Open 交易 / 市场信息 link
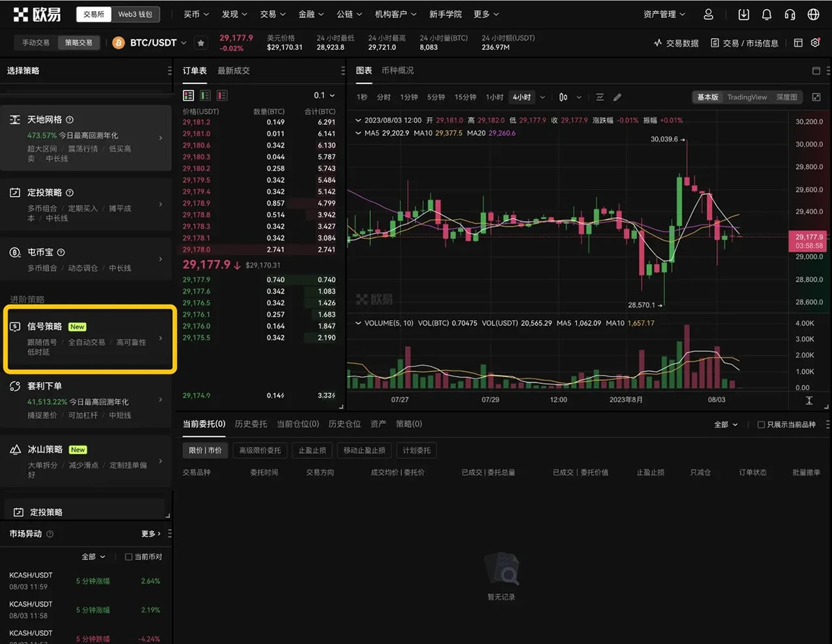Image resolution: width=832 pixels, height=644 pixels. click(x=745, y=43)
